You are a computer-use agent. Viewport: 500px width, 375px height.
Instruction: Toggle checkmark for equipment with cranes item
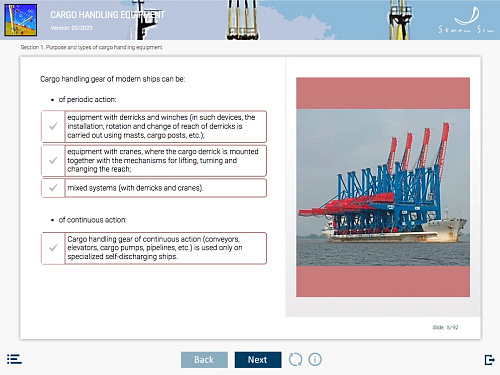(x=53, y=160)
